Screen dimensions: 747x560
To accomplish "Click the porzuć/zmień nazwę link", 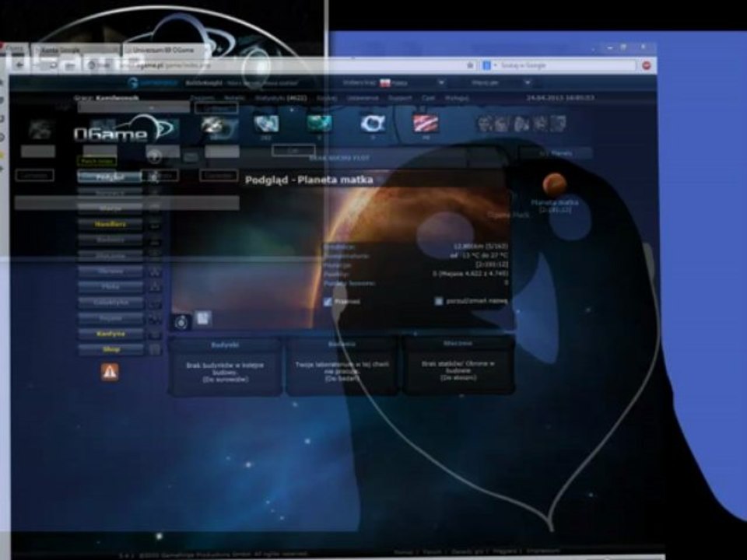I will coord(476,301).
